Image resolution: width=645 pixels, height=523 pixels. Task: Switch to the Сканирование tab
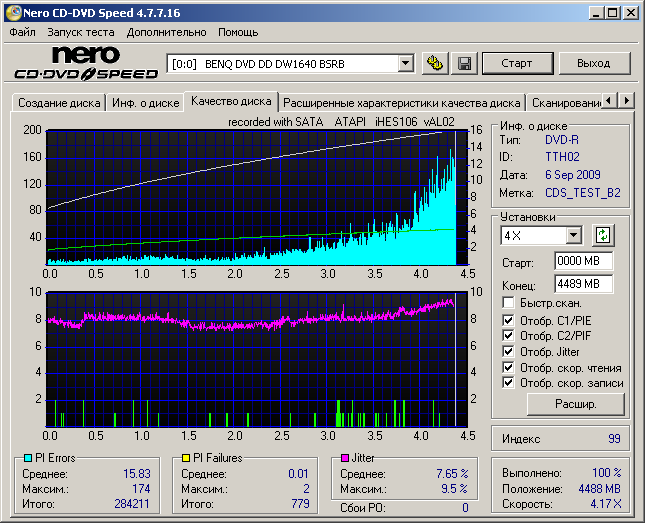point(565,102)
